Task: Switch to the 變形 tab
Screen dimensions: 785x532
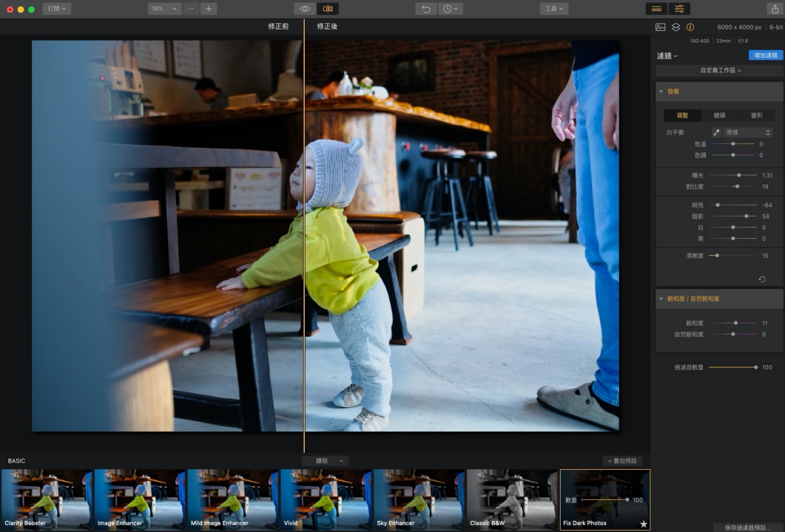Action: point(756,115)
